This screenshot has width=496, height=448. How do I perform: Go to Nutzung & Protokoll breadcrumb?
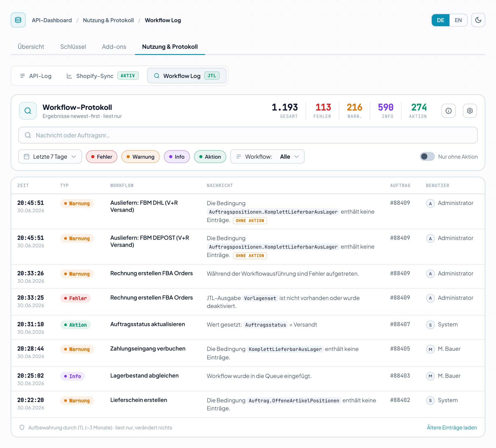coord(108,20)
